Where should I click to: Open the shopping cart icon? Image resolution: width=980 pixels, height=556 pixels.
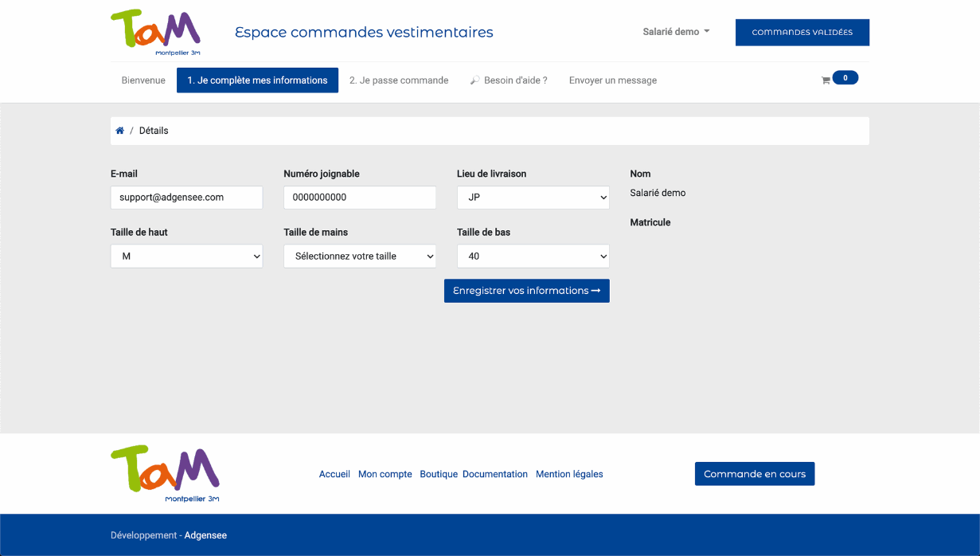point(826,80)
